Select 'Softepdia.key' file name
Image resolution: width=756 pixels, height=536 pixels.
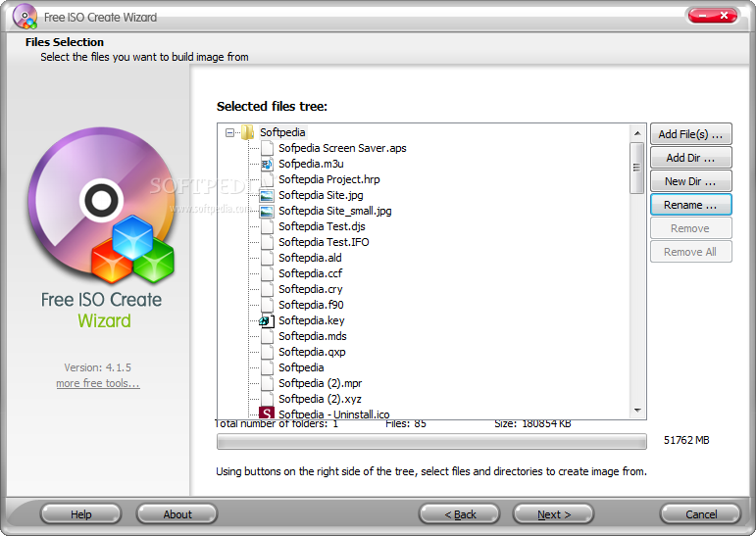[x=312, y=320]
